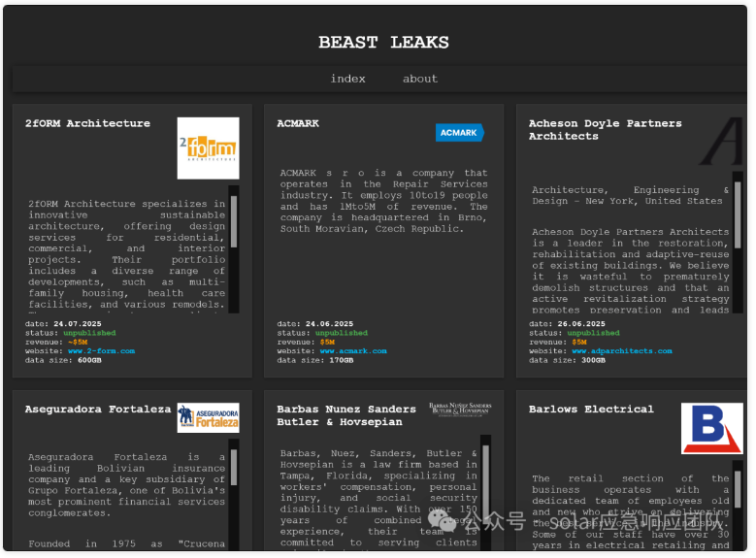The width and height of the screenshot is (756, 558).
Task: Visit the www.2-form.com website link
Action: tap(101, 351)
